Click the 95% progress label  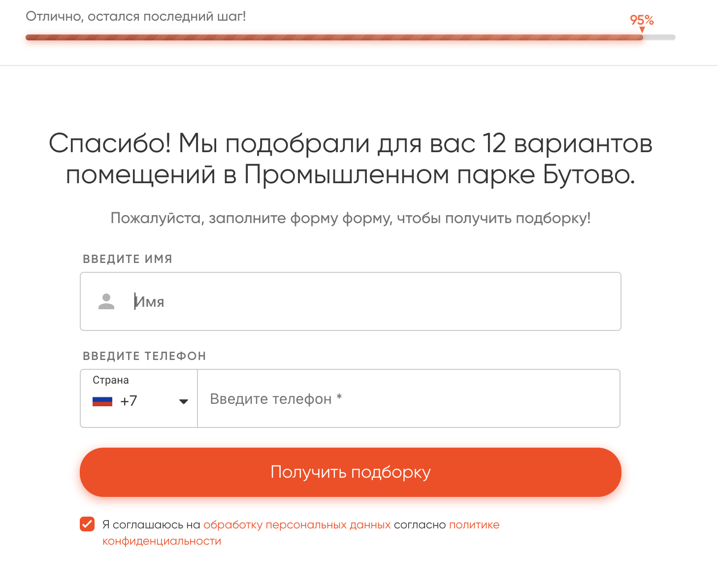(642, 20)
